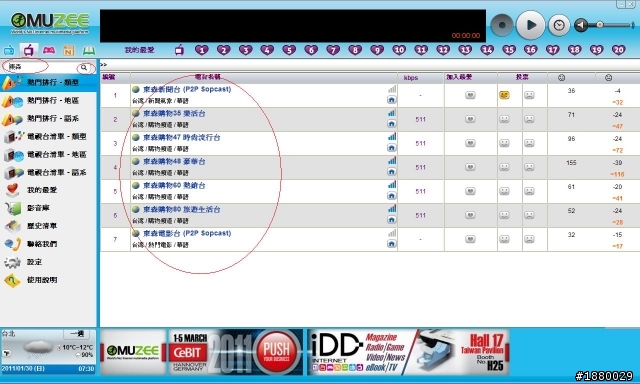Click the record button

click(x=502, y=25)
